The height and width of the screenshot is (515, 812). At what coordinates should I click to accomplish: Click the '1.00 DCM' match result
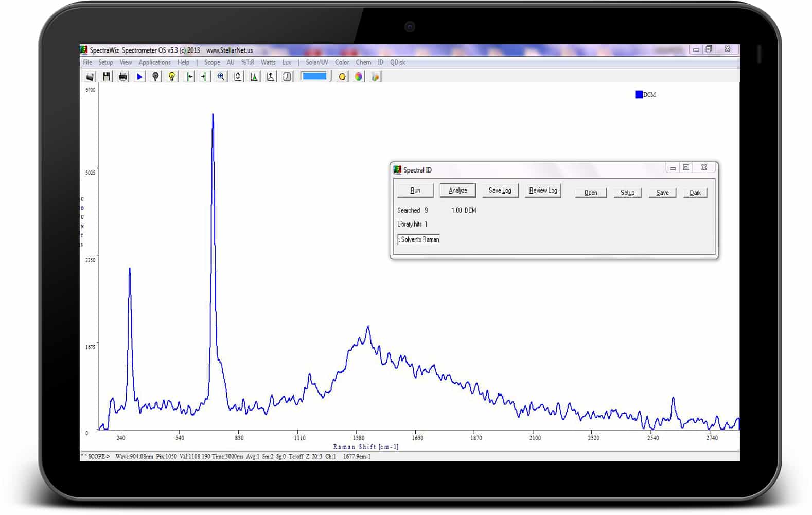(464, 210)
